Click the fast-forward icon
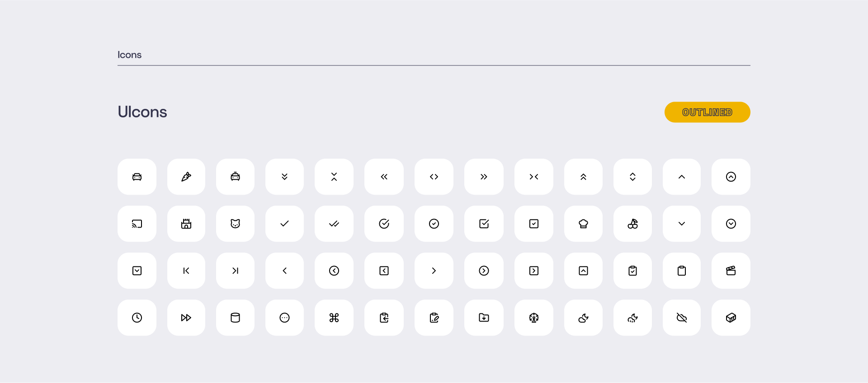The image size is (868, 383). (x=186, y=318)
